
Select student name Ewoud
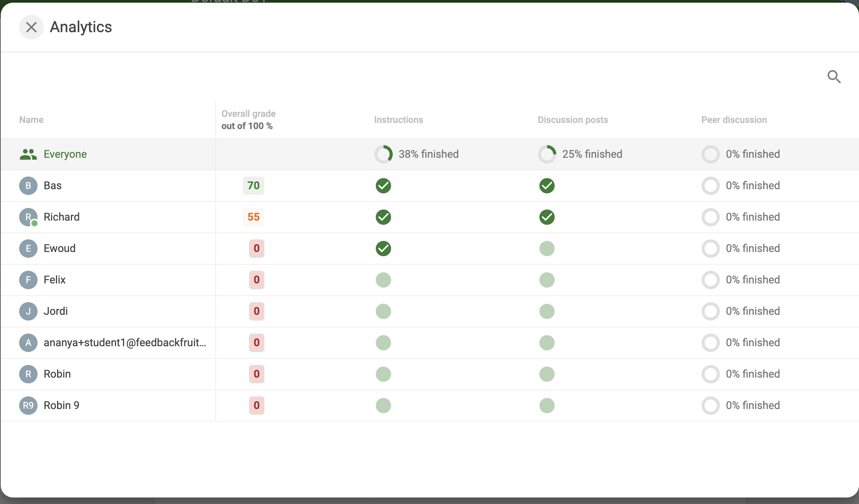pos(59,249)
